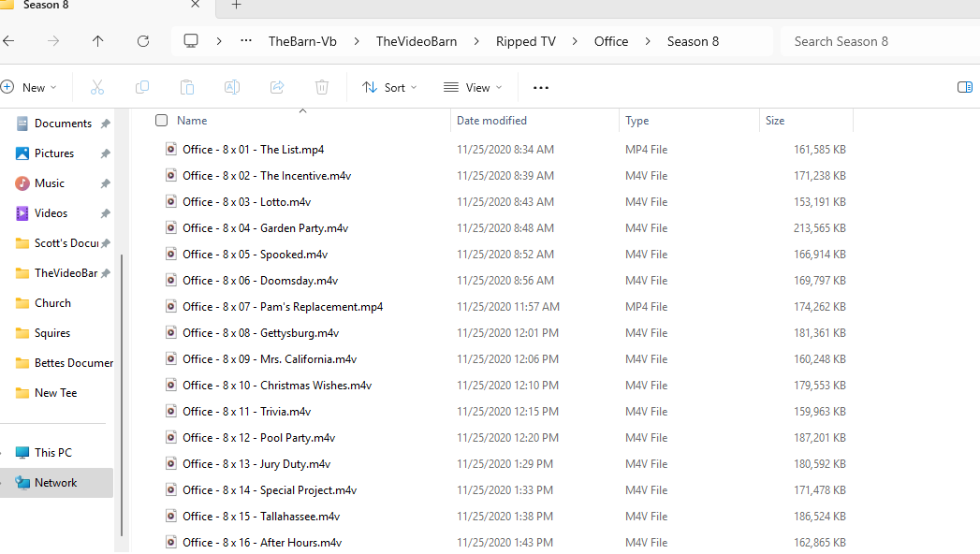This screenshot has width=980, height=554.
Task: Close the Season 8 tab
Action: coord(195,5)
